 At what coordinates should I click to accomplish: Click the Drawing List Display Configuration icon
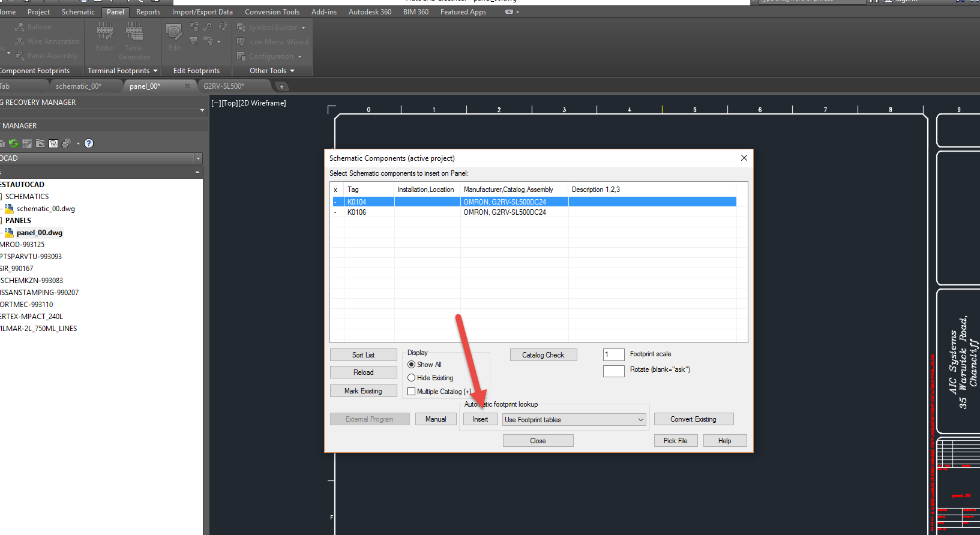click(x=53, y=143)
